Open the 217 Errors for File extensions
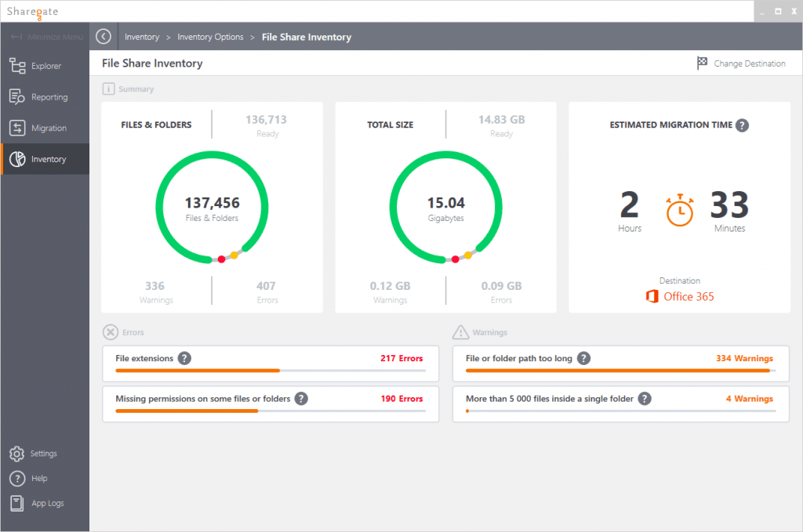Screen dimensions: 803x532 tap(401, 358)
